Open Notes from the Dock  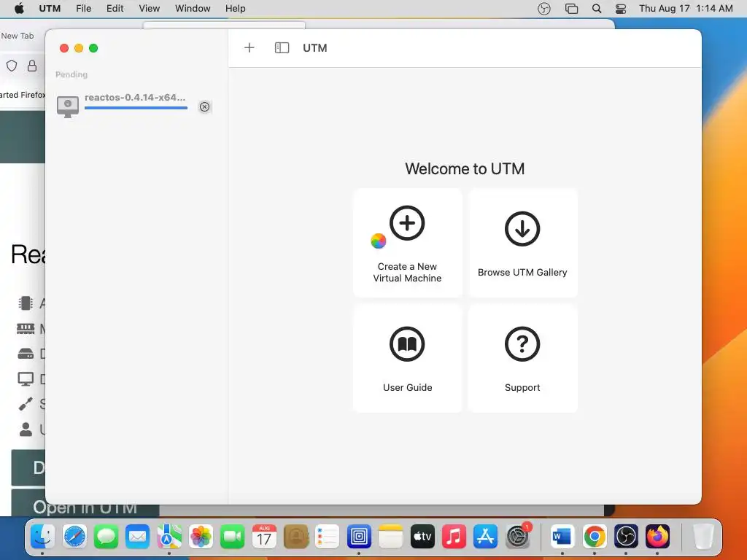pyautogui.click(x=391, y=537)
